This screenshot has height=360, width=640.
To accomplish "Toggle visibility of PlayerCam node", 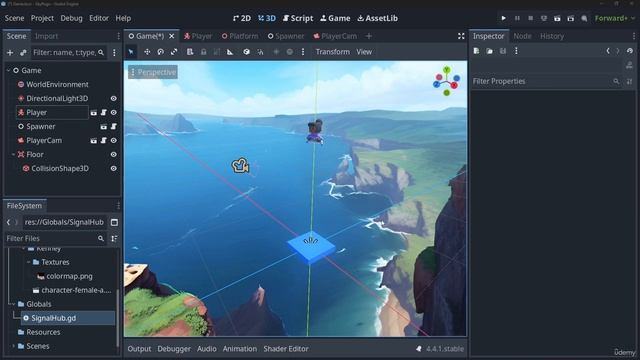I will click(113, 140).
